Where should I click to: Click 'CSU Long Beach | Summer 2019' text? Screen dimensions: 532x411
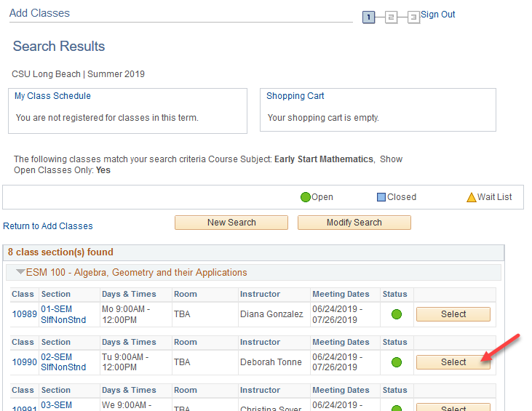click(x=78, y=74)
